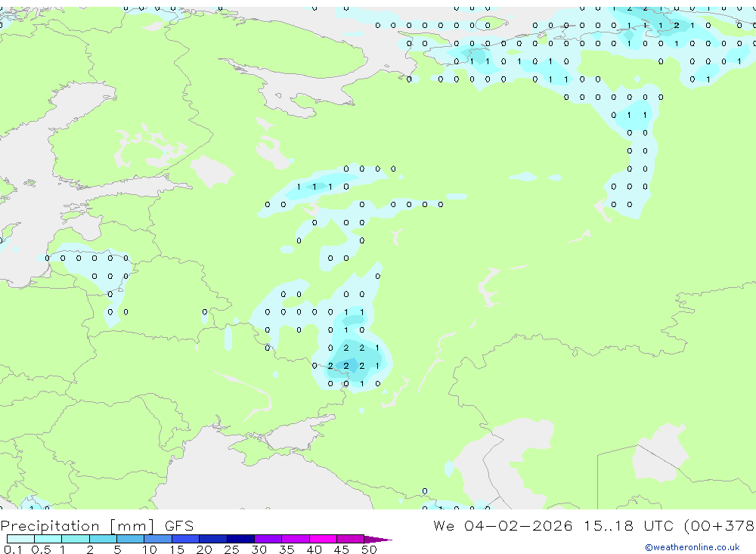Click the 'GFS' model label
Viewport: 756px width, 554px height.
pyautogui.click(x=179, y=526)
